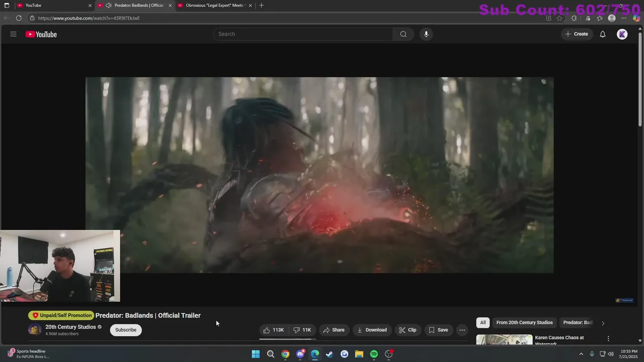The image size is (644, 362).
Task: Go to YouTube home via logo
Action: [41, 34]
